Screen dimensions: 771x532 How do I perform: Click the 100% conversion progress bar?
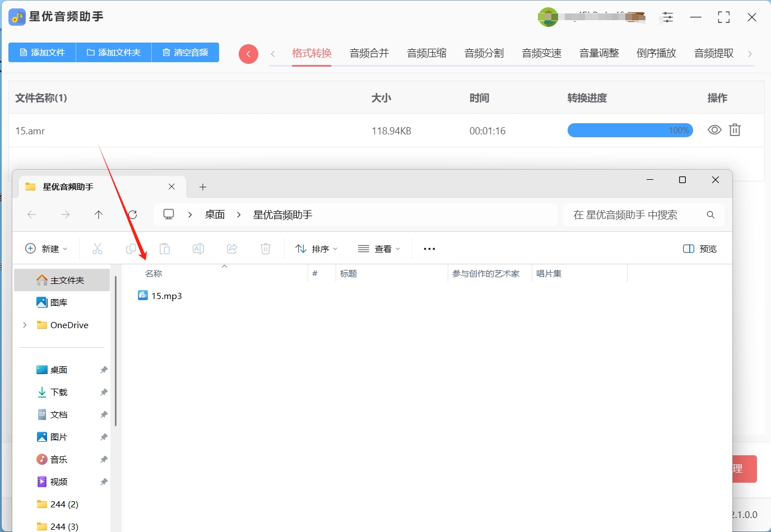click(x=630, y=130)
